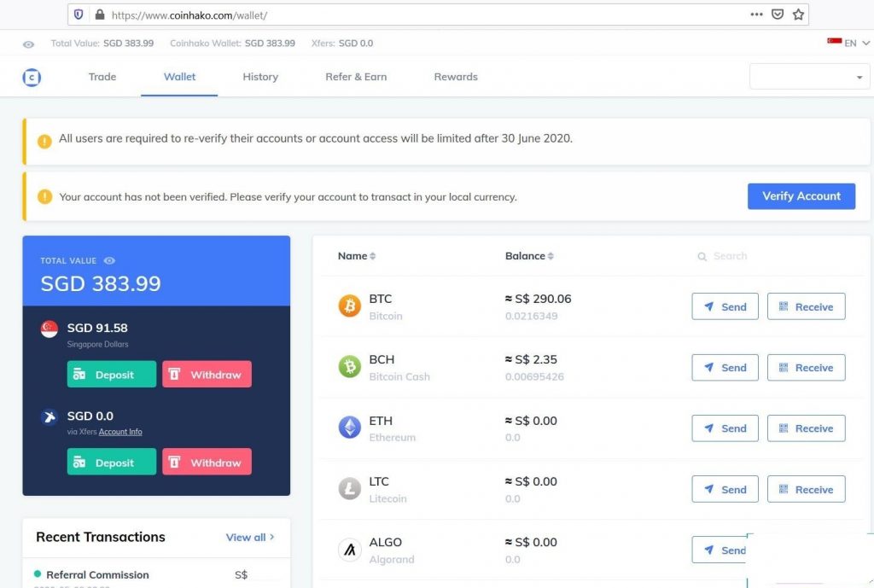Open the browser page actions menu (three dots)
The width and height of the screenshot is (874, 588).
coord(756,15)
